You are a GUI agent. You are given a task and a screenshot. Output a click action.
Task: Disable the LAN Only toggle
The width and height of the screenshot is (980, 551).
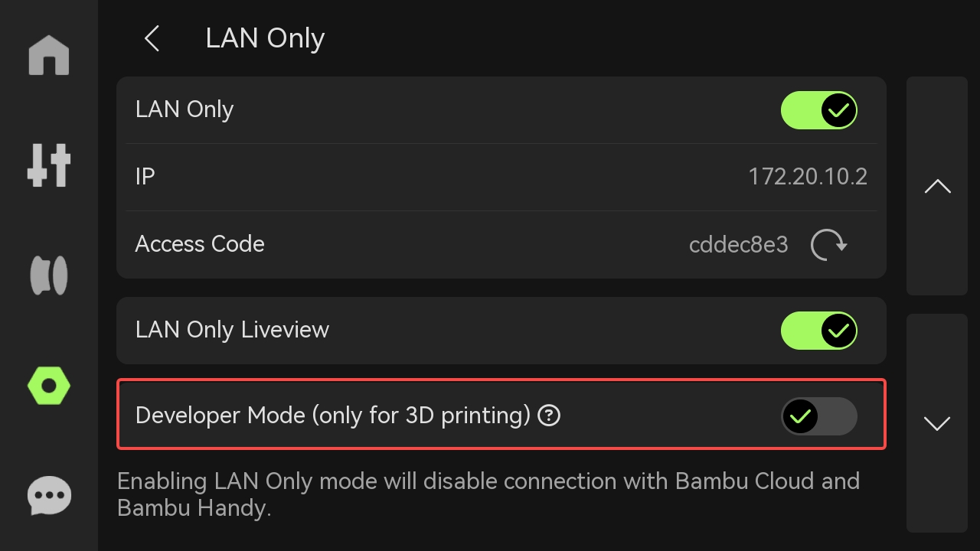pyautogui.click(x=818, y=109)
